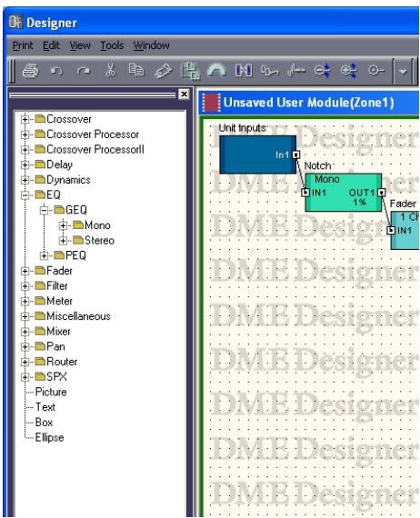This screenshot has width=420, height=518.
Task: Select the Delay folder label
Action: 59,164
